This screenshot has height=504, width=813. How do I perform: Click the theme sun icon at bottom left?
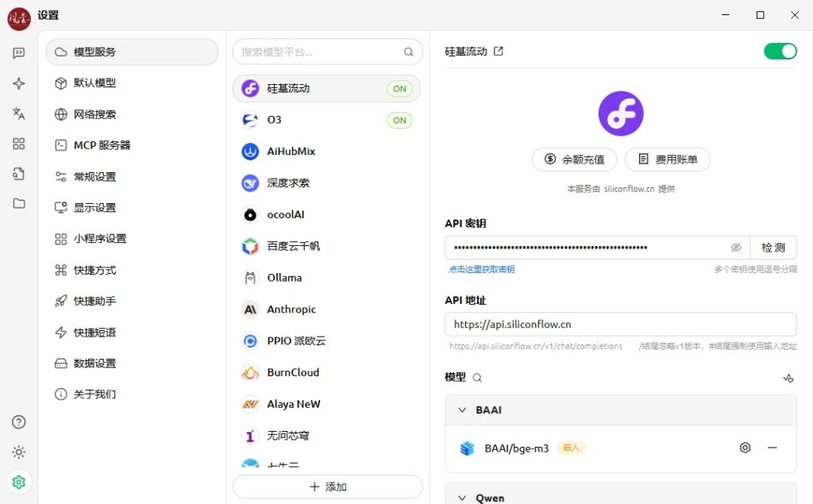point(19,452)
